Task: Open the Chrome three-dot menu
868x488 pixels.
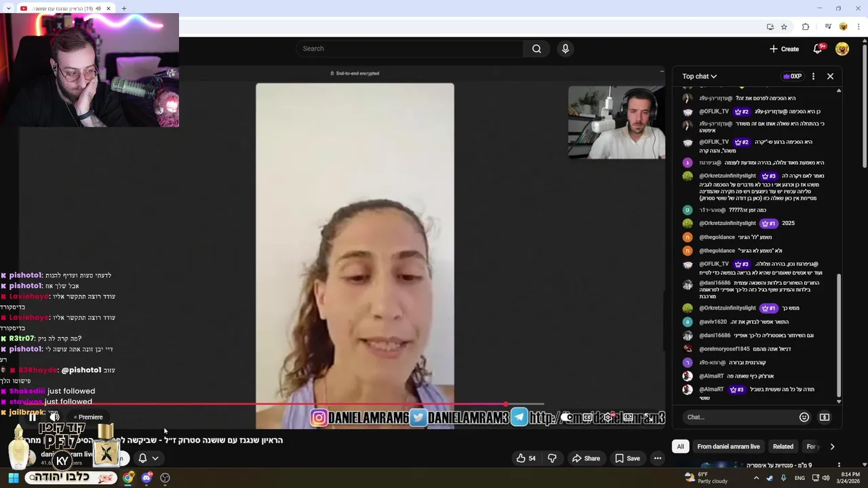Action: [x=859, y=26]
